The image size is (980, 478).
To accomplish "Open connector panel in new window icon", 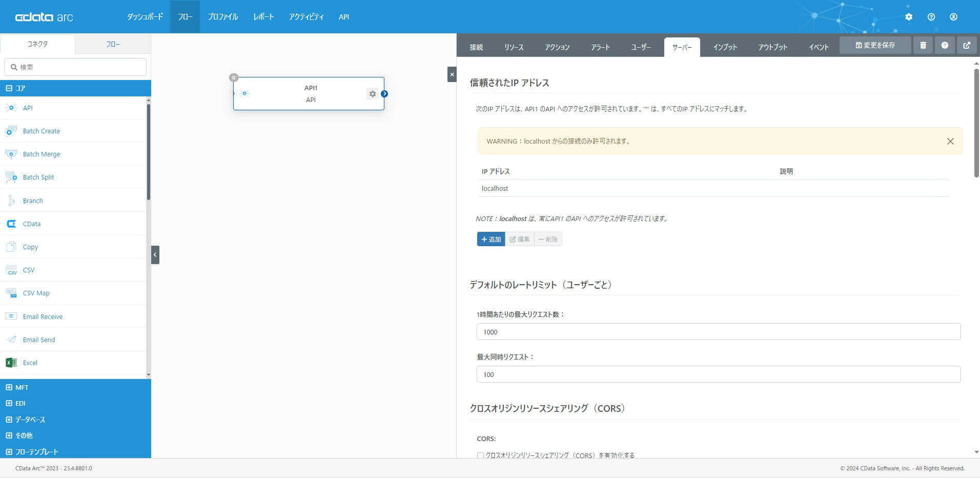I will [967, 45].
